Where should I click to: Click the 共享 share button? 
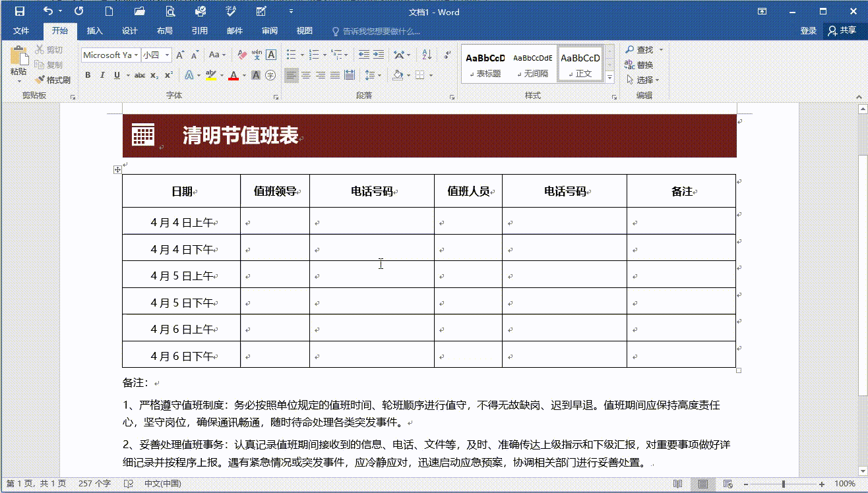tap(842, 31)
